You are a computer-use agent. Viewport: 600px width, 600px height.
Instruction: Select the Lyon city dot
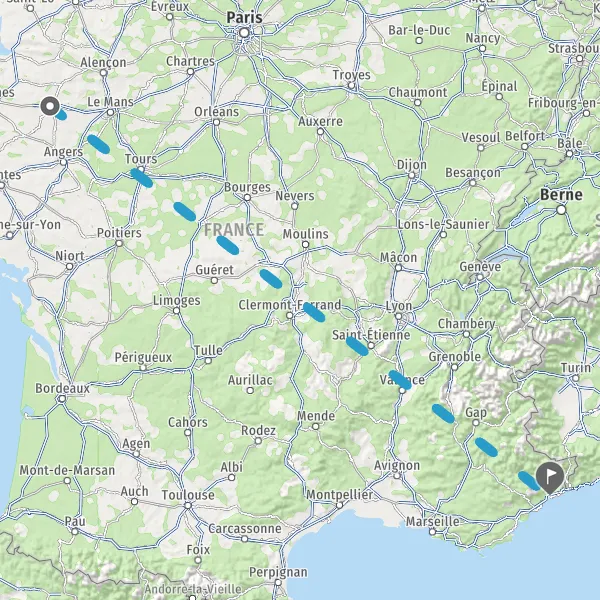click(398, 316)
